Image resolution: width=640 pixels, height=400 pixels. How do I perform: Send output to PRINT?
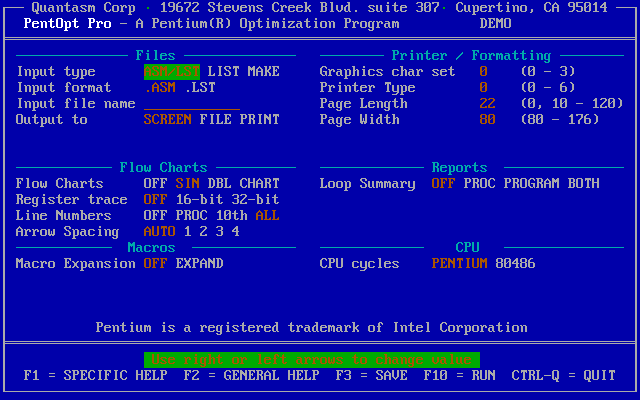coord(260,120)
